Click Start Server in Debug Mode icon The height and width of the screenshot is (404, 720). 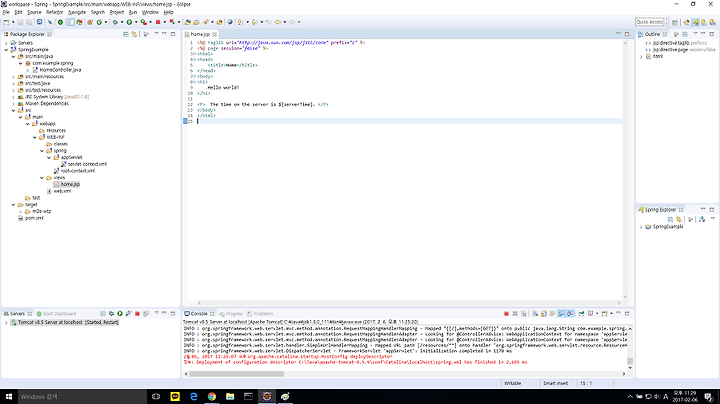111,314
